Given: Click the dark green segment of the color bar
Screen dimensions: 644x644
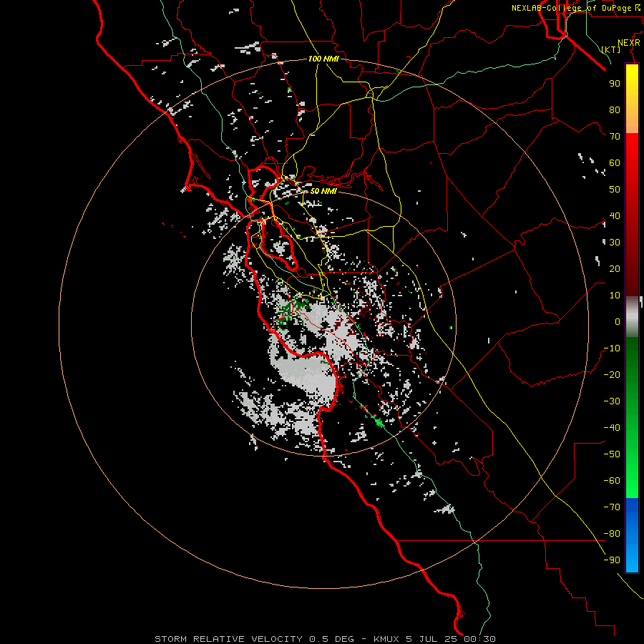Looking at the screenshot, I should click(x=632, y=361).
